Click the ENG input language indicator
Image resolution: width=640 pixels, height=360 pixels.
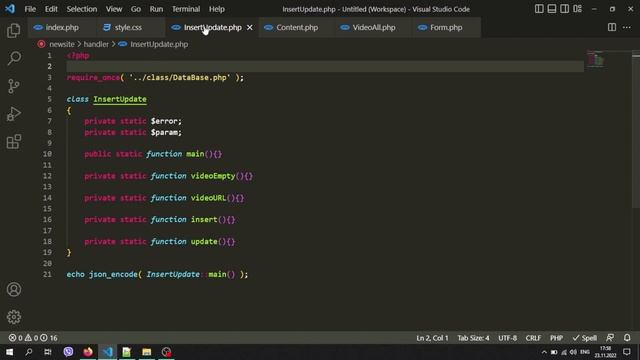tap(585, 352)
